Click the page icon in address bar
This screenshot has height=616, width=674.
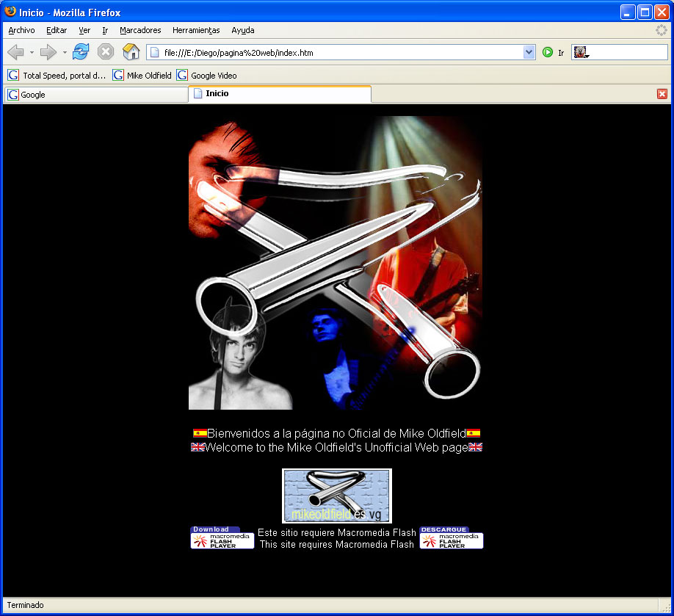click(155, 52)
